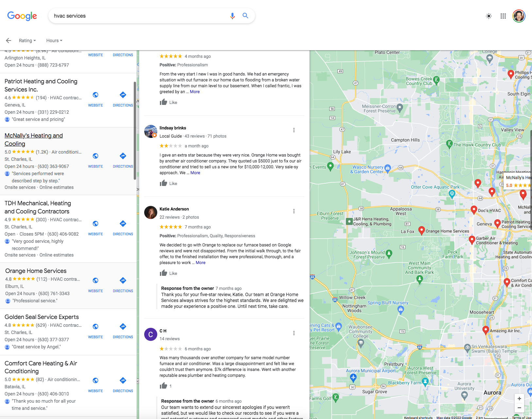Select the Orange Home Services listing title
The width and height of the screenshot is (532, 419).
point(36,271)
